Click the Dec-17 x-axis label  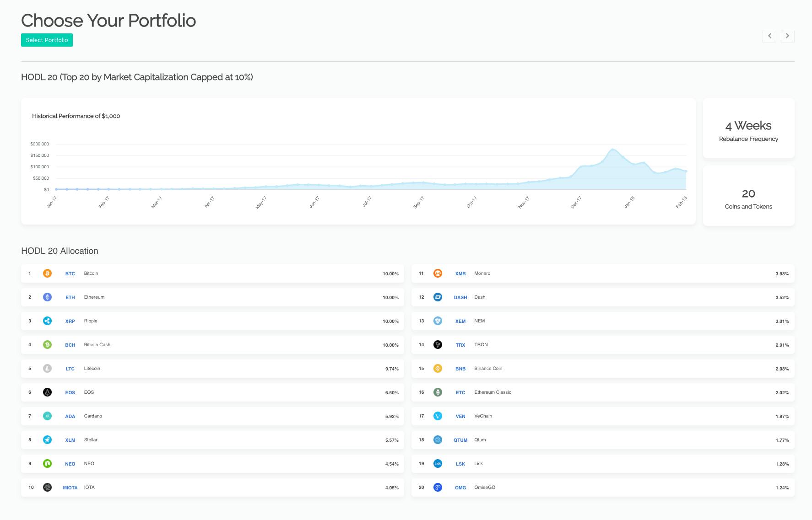coord(576,202)
